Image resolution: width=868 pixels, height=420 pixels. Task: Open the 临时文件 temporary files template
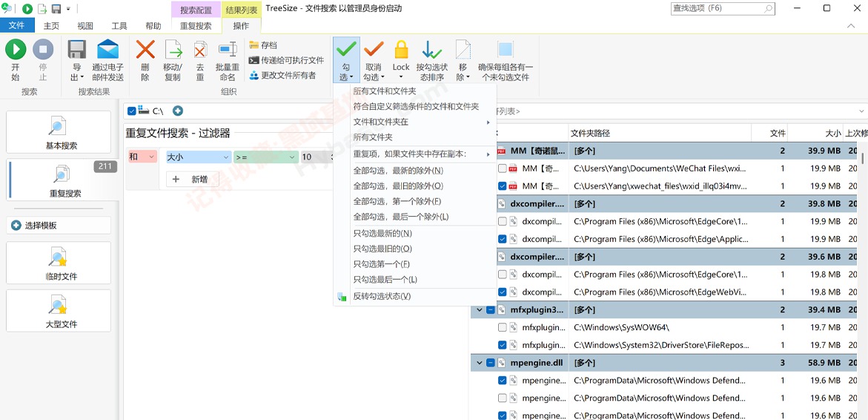(59, 263)
